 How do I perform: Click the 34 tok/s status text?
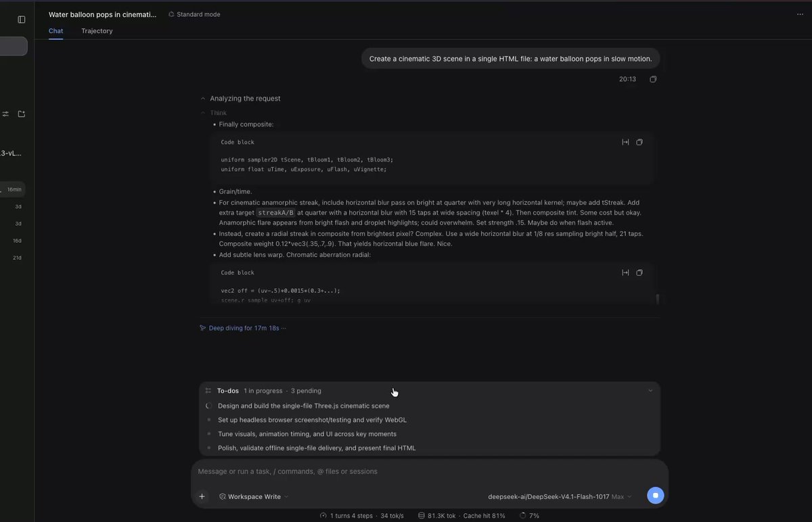(x=392, y=516)
